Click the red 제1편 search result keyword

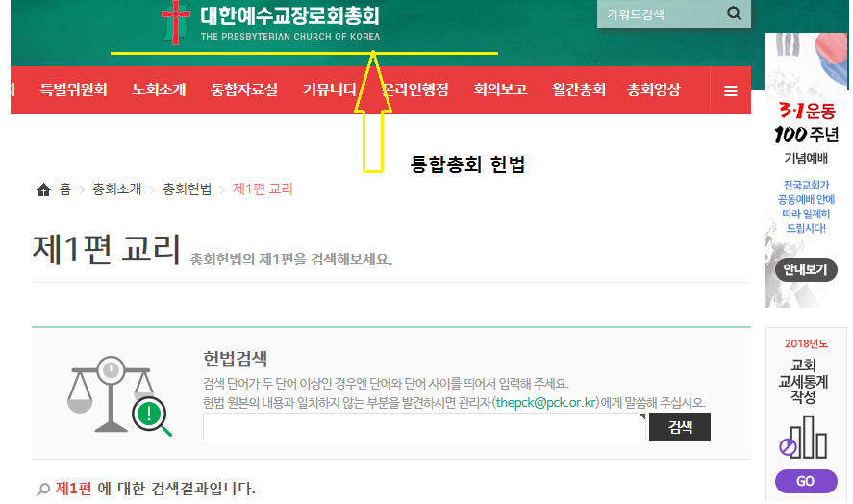point(73,489)
